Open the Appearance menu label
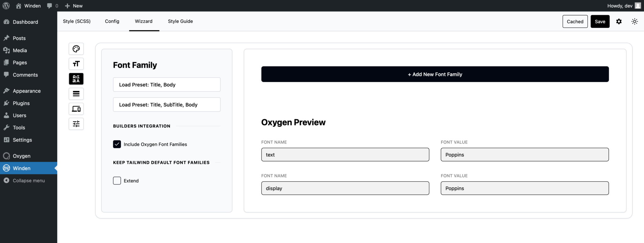 click(x=27, y=91)
